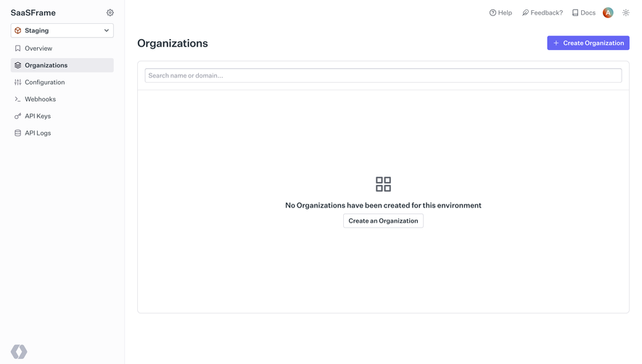Click the grid icon in empty state
642x364 pixels.
point(383,184)
